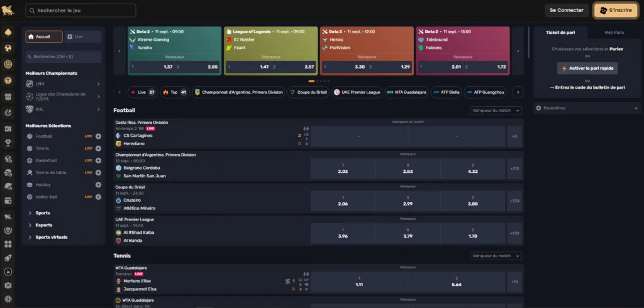Click the target with dart sidebar icon
Viewport: 644px width, 308px height.
point(8,113)
